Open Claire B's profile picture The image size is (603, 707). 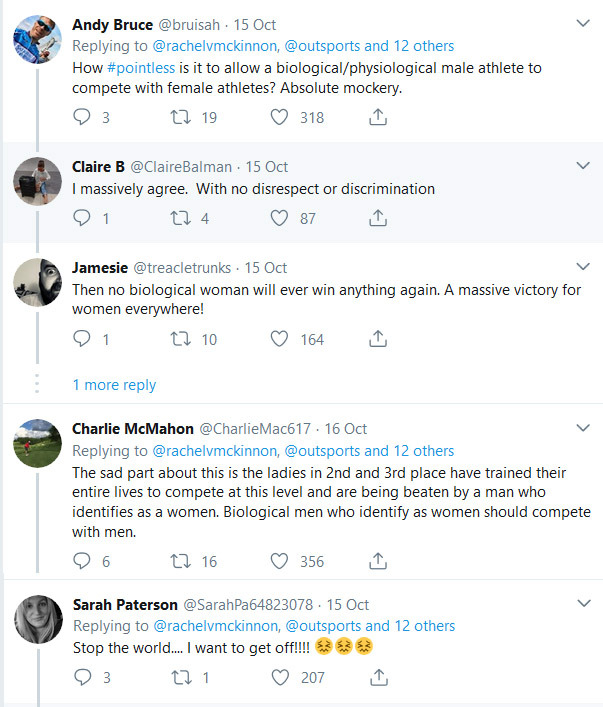38,182
